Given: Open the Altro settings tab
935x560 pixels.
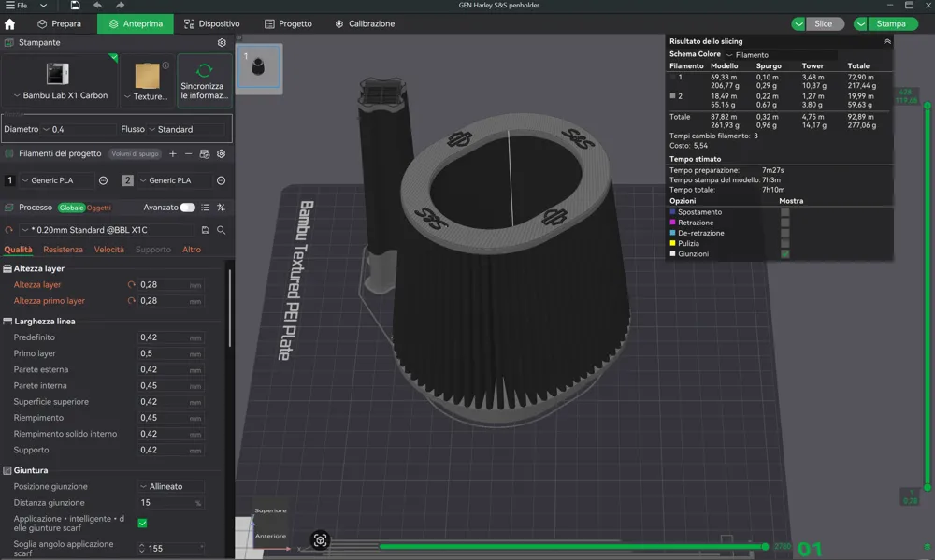Looking at the screenshot, I should pyautogui.click(x=192, y=250).
